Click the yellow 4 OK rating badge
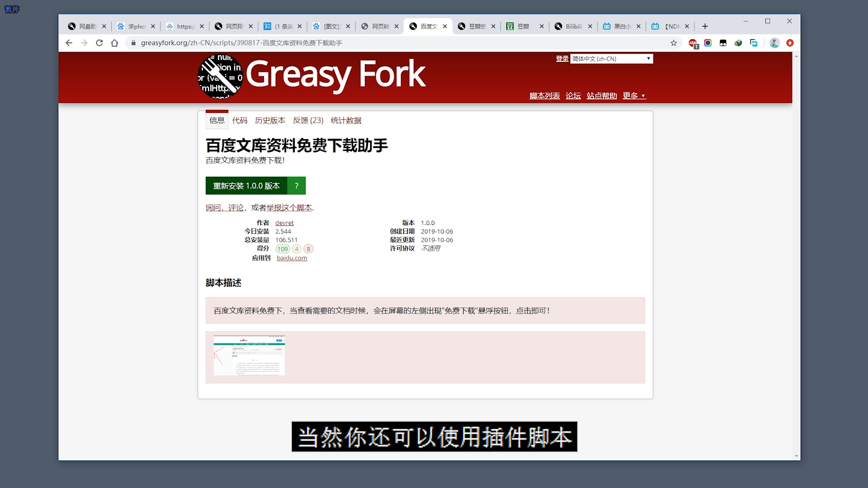Image resolution: width=868 pixels, height=488 pixels. coord(297,249)
